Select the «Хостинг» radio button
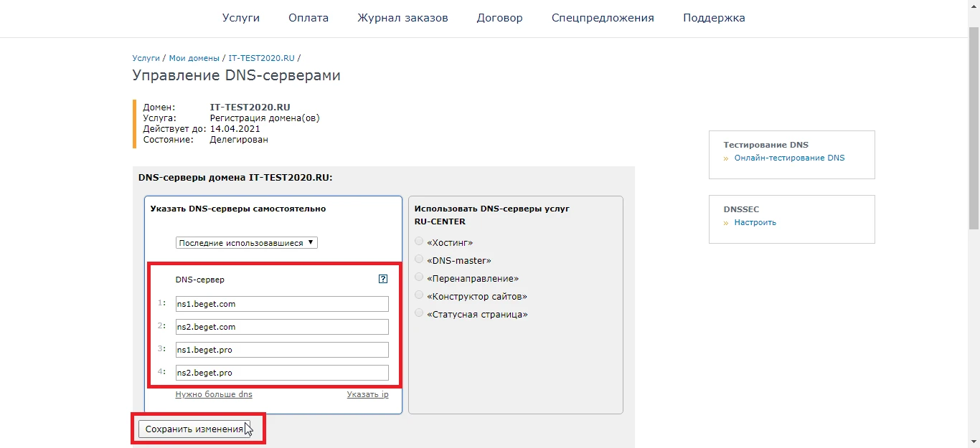The image size is (980, 448). point(418,242)
